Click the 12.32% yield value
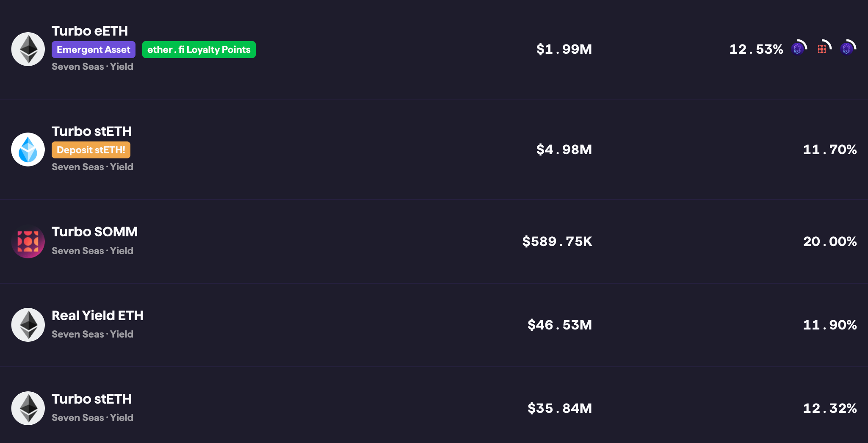Viewport: 868px width, 443px height. (830, 408)
